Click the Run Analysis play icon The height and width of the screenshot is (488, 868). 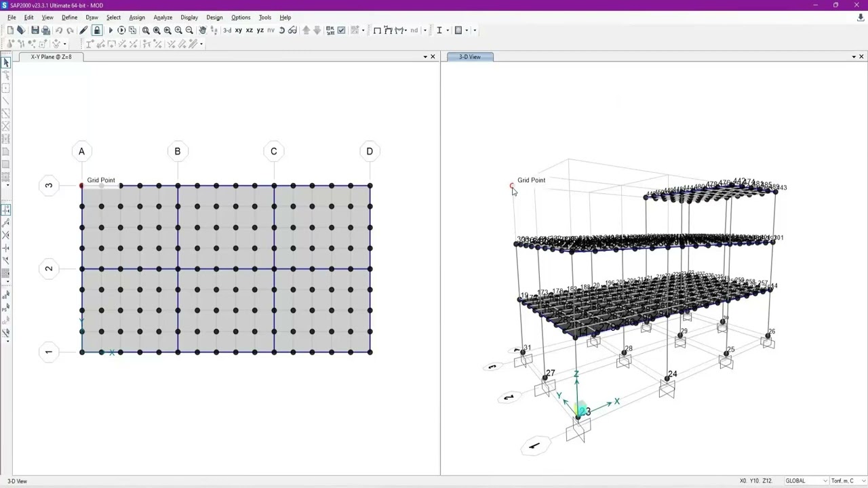pos(111,30)
